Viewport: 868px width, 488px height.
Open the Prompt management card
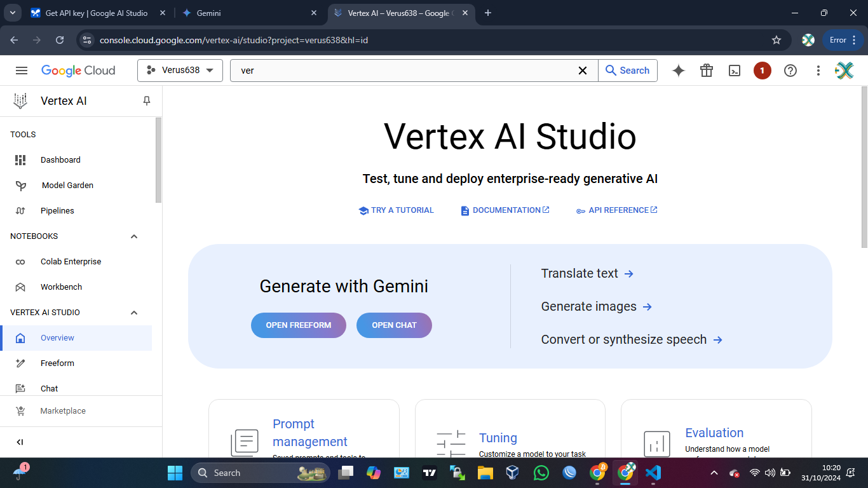pyautogui.click(x=304, y=428)
